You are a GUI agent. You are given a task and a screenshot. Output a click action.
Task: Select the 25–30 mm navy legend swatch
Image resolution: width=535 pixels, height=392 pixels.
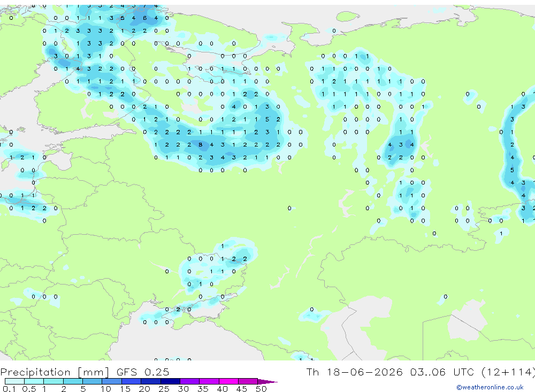[170, 381]
